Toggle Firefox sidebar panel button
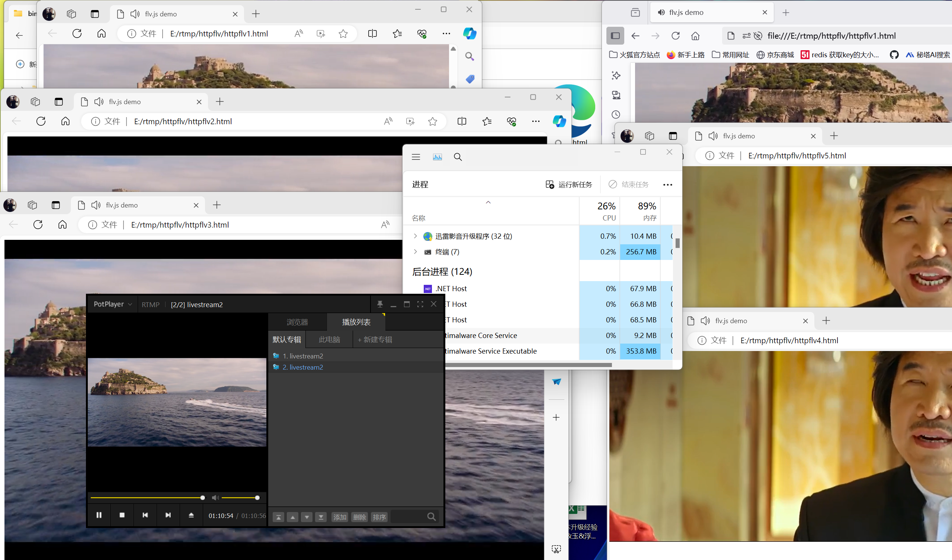This screenshot has width=952, height=560. pyautogui.click(x=615, y=36)
